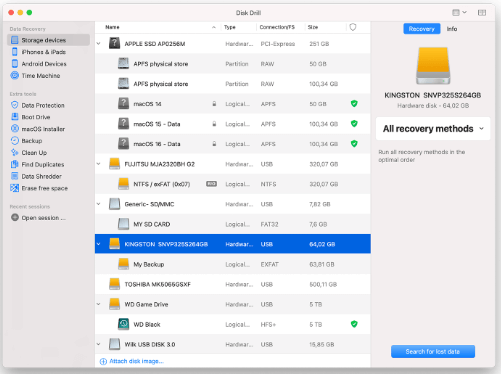Click Attach disk image link
This screenshot has width=501, height=374.
coord(132,361)
